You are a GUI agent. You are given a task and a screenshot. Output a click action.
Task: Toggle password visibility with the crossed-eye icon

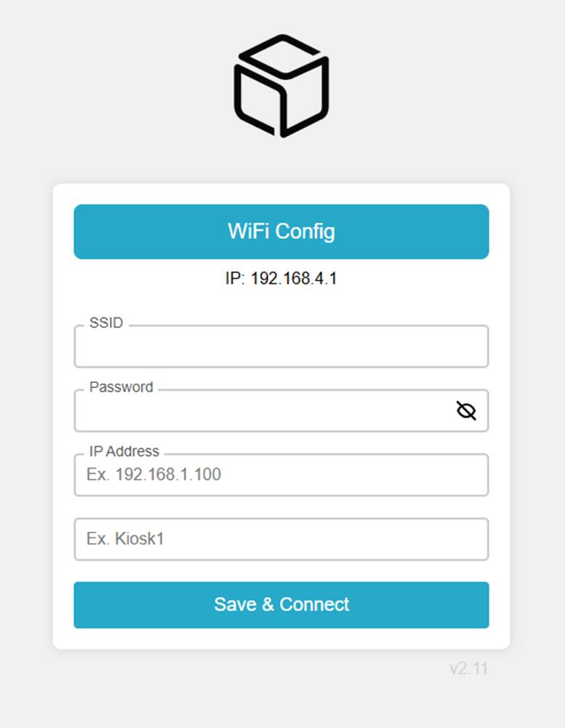pyautogui.click(x=466, y=411)
